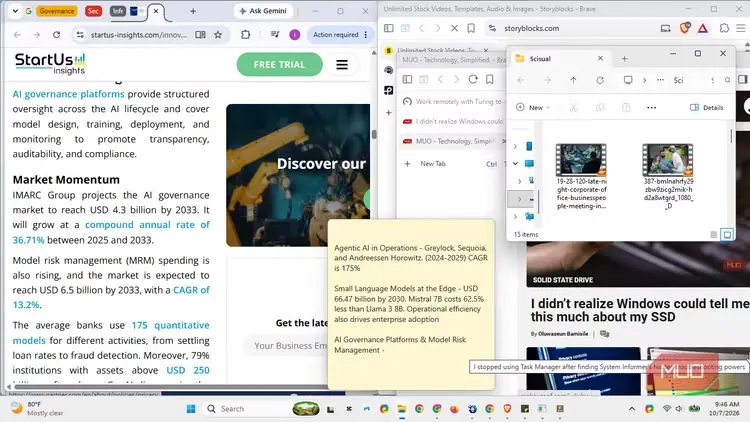Reload the MUO page in Brave
The width and height of the screenshot is (750, 422).
click(473, 79)
